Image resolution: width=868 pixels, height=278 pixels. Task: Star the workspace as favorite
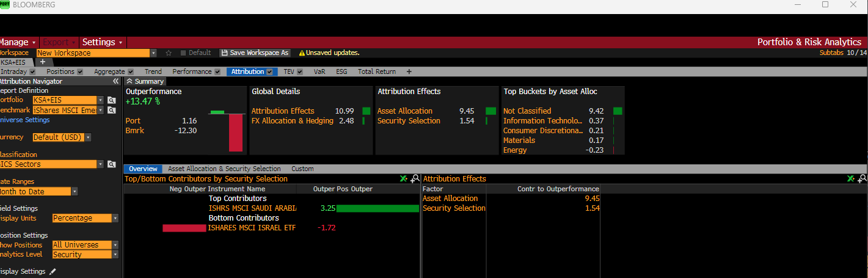[x=169, y=53]
